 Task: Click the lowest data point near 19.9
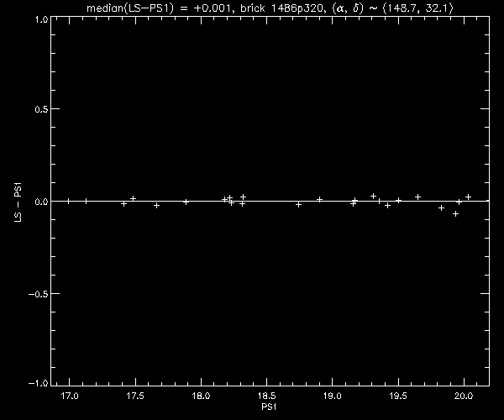455,213
